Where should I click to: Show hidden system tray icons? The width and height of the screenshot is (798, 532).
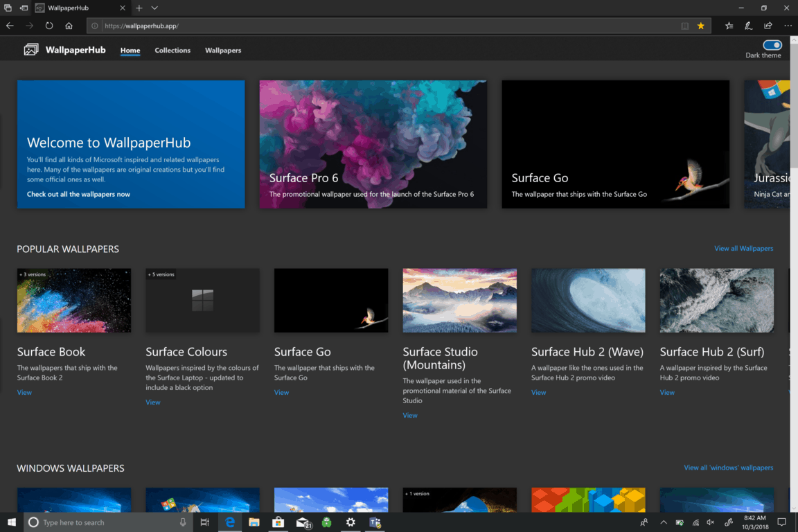click(663, 522)
